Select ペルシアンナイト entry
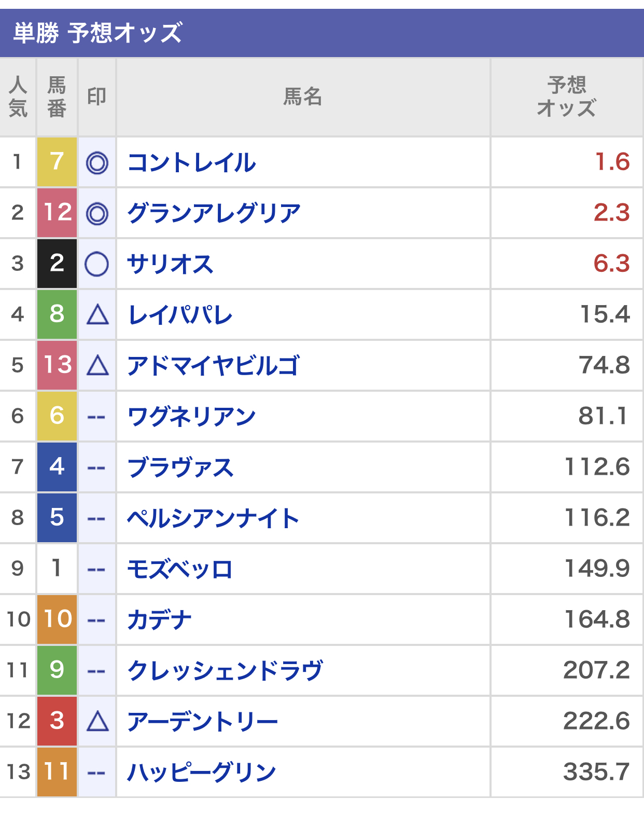 213,518
